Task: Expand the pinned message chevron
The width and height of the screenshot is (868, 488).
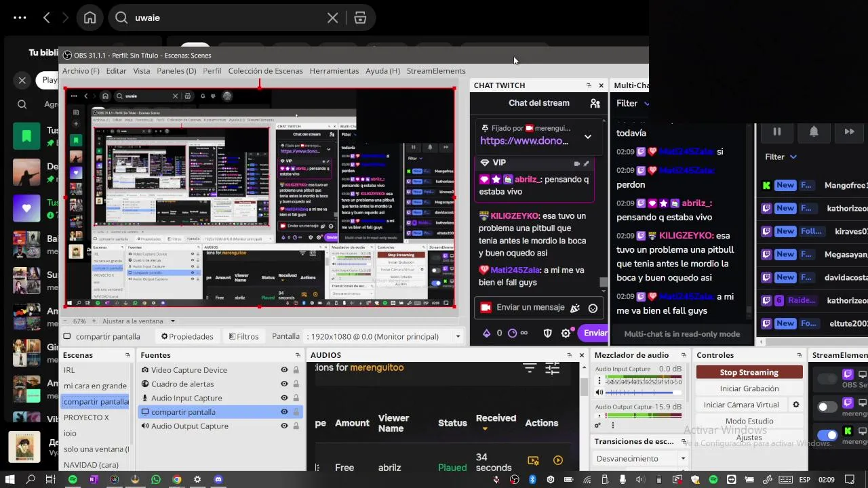Action: point(588,136)
